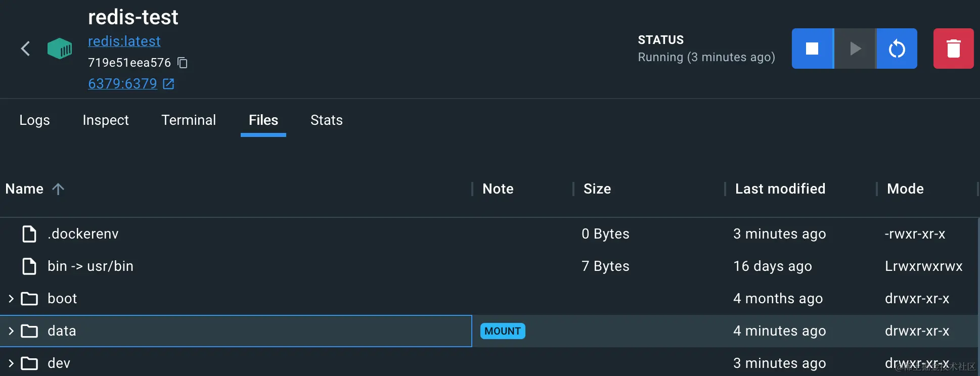Open the 6379:6379 port link
The height and width of the screenshot is (376, 980).
(122, 83)
